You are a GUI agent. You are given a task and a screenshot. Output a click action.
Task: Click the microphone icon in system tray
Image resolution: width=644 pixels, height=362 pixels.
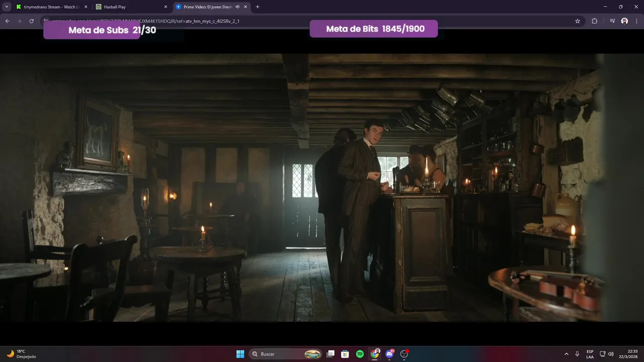click(578, 354)
